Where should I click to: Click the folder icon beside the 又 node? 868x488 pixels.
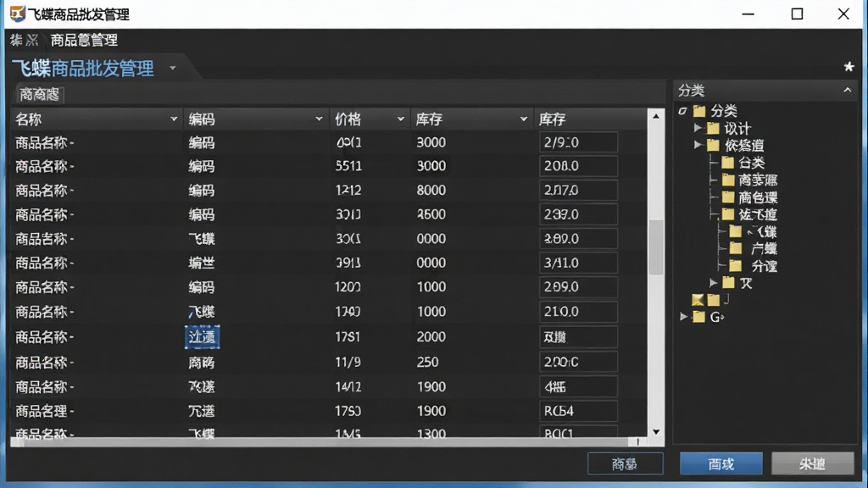click(728, 283)
